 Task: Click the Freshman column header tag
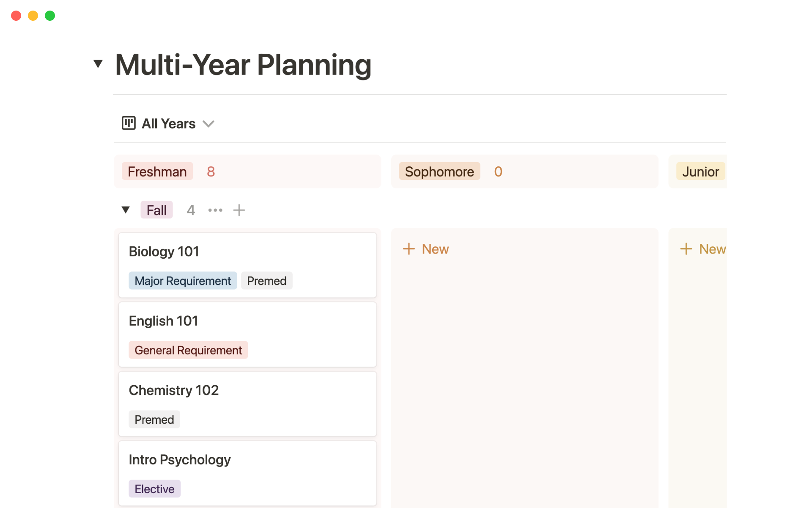pyautogui.click(x=157, y=171)
